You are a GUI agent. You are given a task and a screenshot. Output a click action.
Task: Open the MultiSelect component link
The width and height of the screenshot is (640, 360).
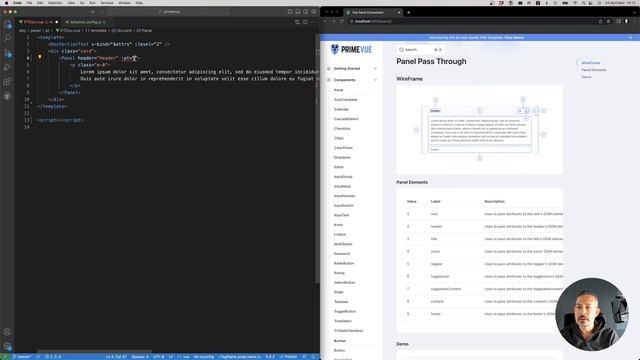[x=343, y=244]
